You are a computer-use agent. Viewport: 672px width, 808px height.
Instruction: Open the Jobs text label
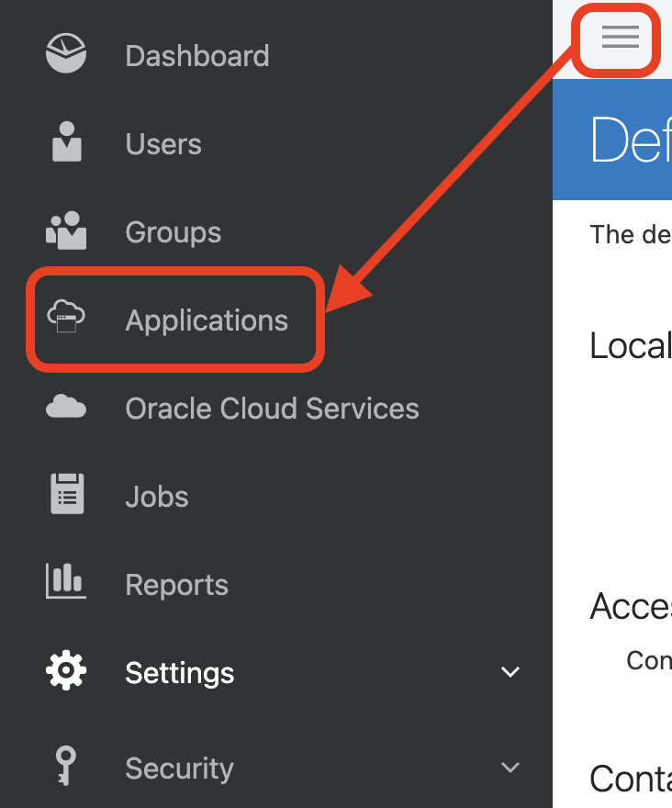pyautogui.click(x=157, y=497)
